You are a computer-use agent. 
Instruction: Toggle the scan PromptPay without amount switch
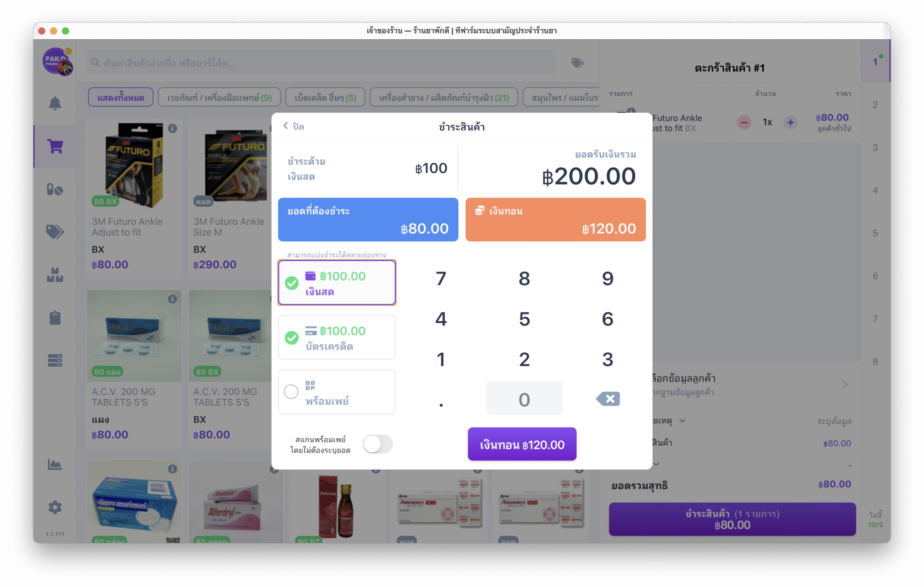pos(378,444)
